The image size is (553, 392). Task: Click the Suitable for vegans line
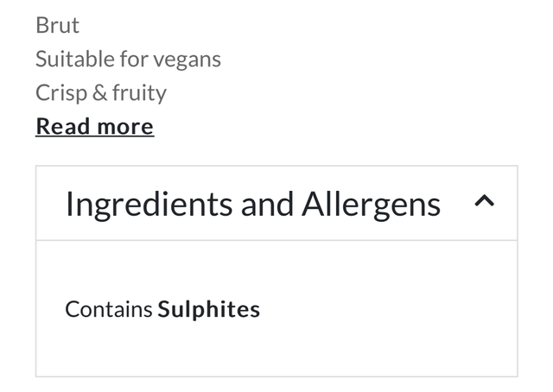[128, 59]
